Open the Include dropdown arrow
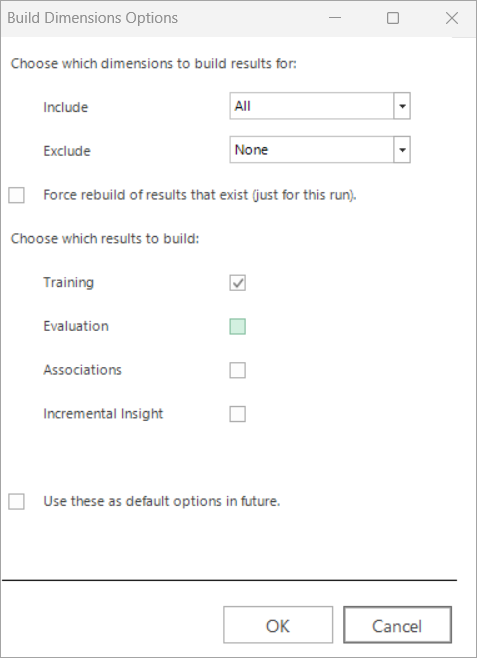 click(402, 106)
